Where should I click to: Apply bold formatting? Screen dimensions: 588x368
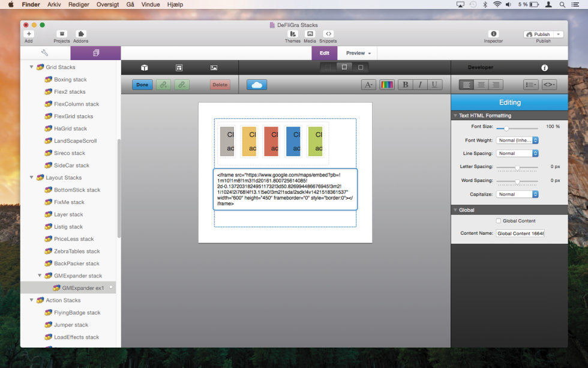(406, 85)
